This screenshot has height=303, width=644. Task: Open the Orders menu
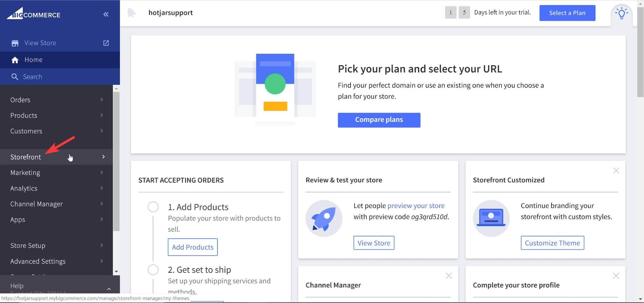[56, 100]
